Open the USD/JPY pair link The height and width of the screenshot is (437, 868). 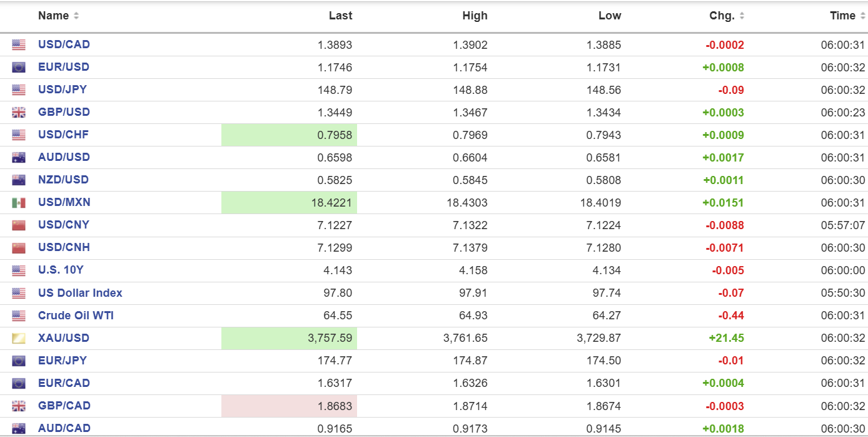pos(63,90)
